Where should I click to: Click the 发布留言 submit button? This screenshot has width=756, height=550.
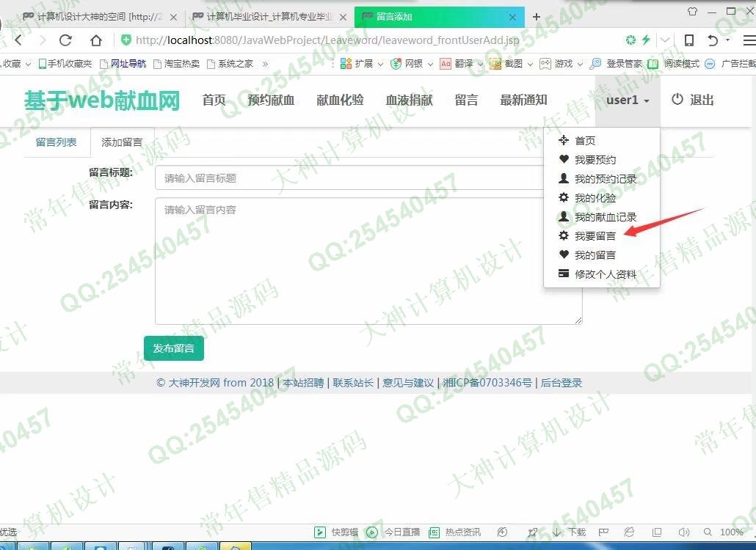point(173,348)
